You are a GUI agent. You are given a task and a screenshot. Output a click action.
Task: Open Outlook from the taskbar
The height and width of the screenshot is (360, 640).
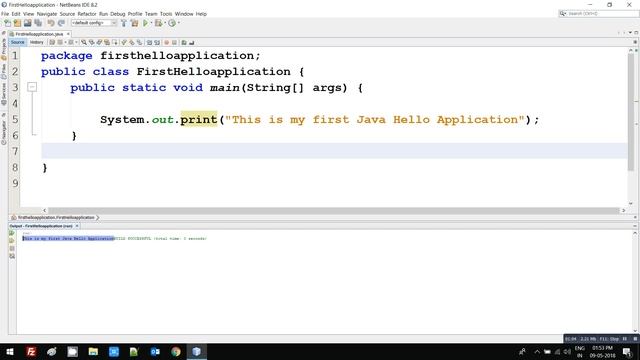(x=155, y=352)
